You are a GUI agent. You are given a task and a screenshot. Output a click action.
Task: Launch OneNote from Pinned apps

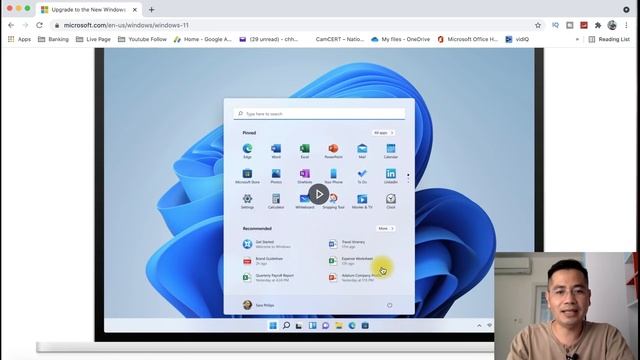click(x=304, y=176)
